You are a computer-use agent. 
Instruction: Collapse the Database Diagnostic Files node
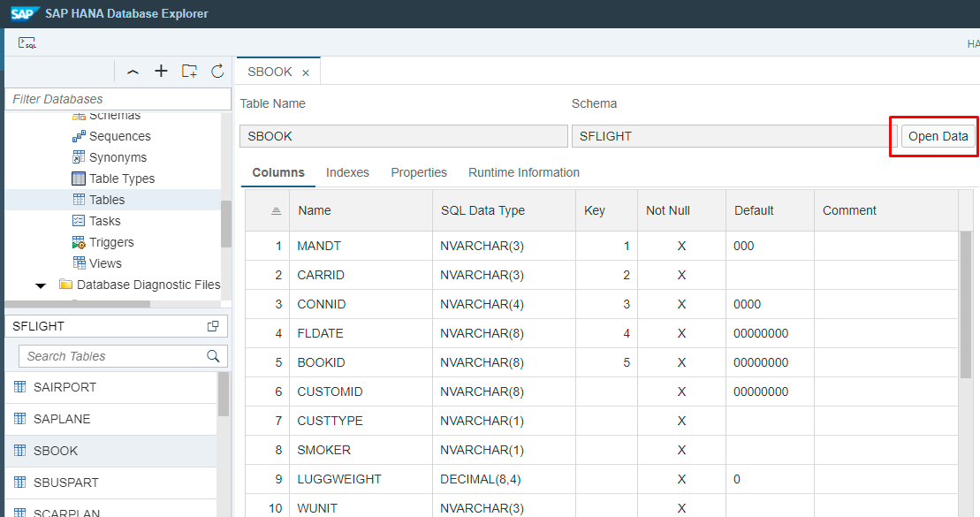pyautogui.click(x=41, y=285)
